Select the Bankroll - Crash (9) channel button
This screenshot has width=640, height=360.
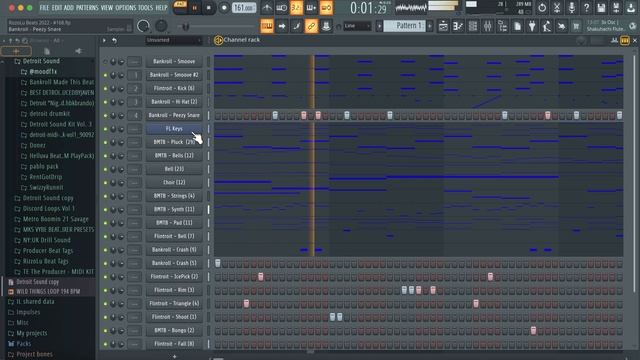[174, 250]
